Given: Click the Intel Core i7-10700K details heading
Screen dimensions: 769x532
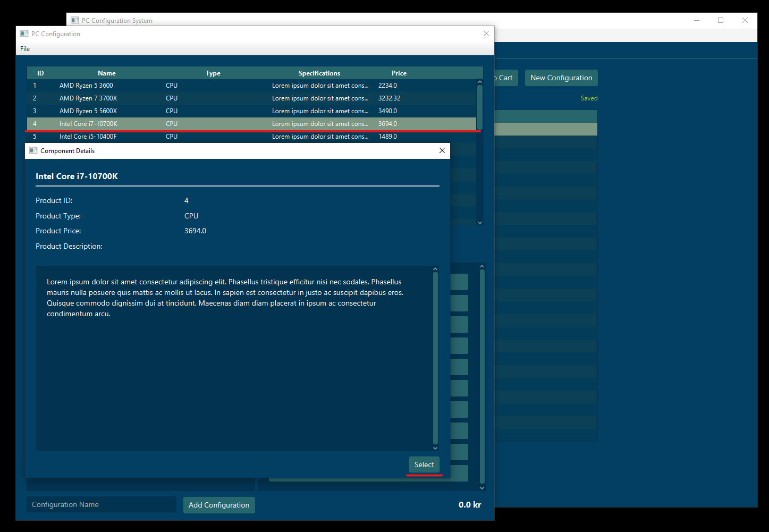Looking at the screenshot, I should click(x=77, y=176).
